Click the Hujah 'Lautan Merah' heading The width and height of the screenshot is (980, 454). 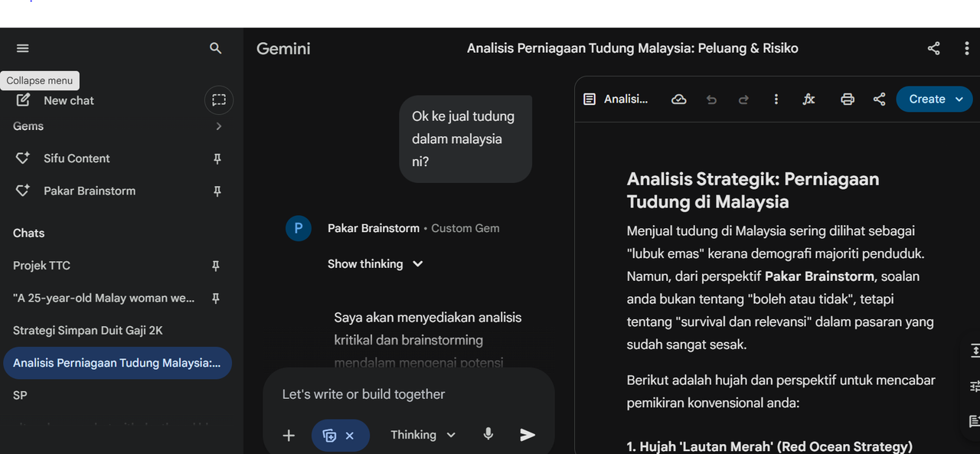(x=769, y=446)
